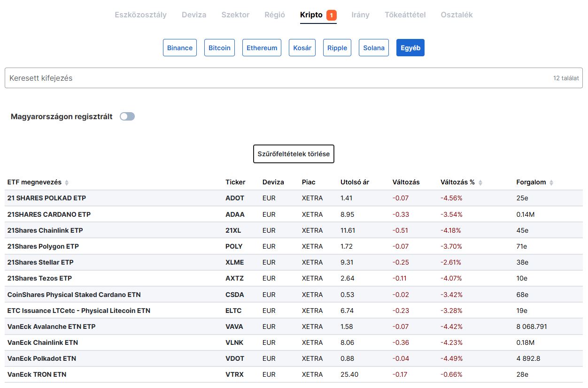Sort by ETF megnevezés column arrows
This screenshot has width=588, height=388.
point(67,183)
